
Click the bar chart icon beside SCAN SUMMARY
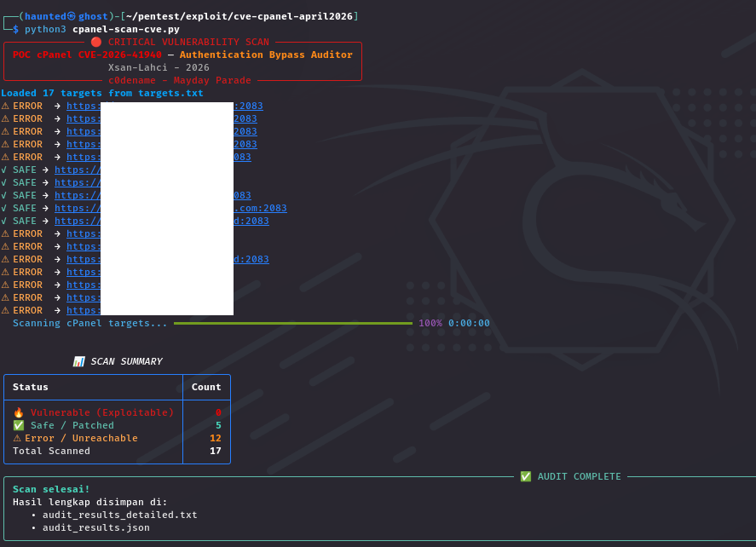[78, 361]
